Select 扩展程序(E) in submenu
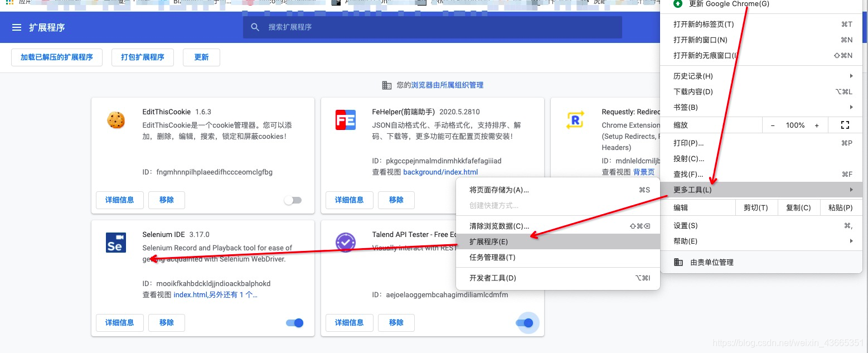This screenshot has width=868, height=353. (x=558, y=241)
